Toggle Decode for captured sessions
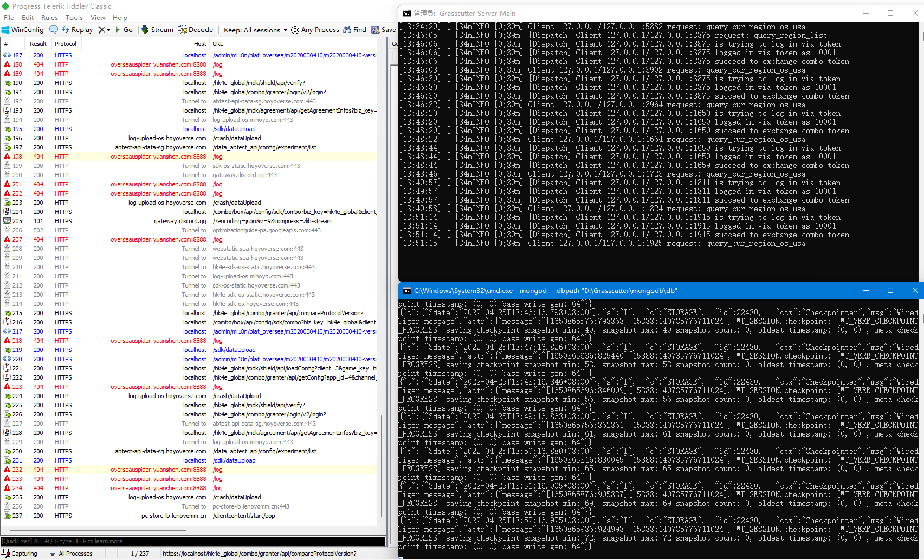Screen dimensions: 924x560 196,29
